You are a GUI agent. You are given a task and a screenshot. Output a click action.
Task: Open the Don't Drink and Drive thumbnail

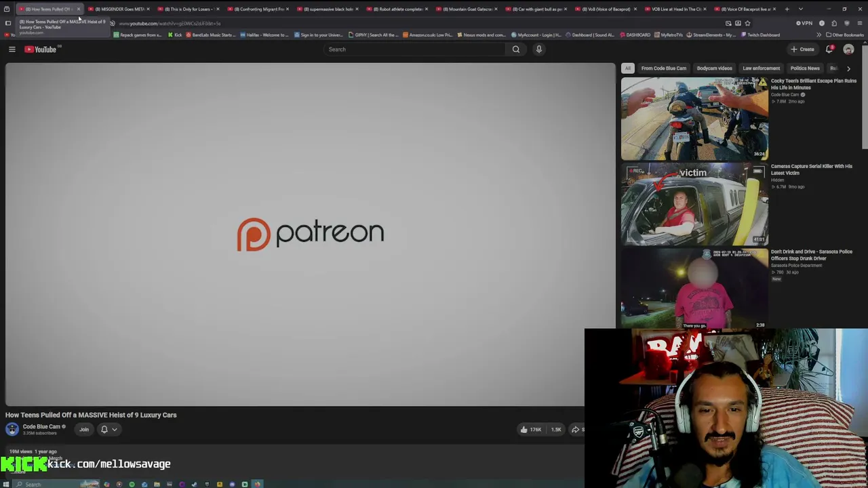tap(694, 289)
